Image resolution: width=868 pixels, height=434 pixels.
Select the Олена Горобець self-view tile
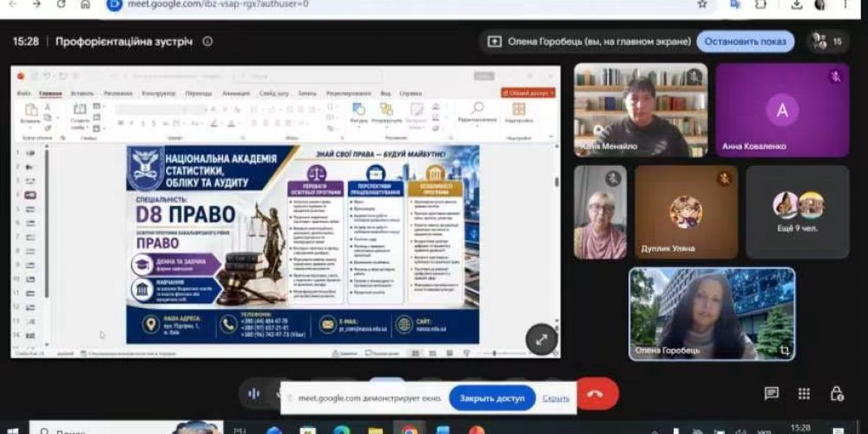click(x=712, y=314)
